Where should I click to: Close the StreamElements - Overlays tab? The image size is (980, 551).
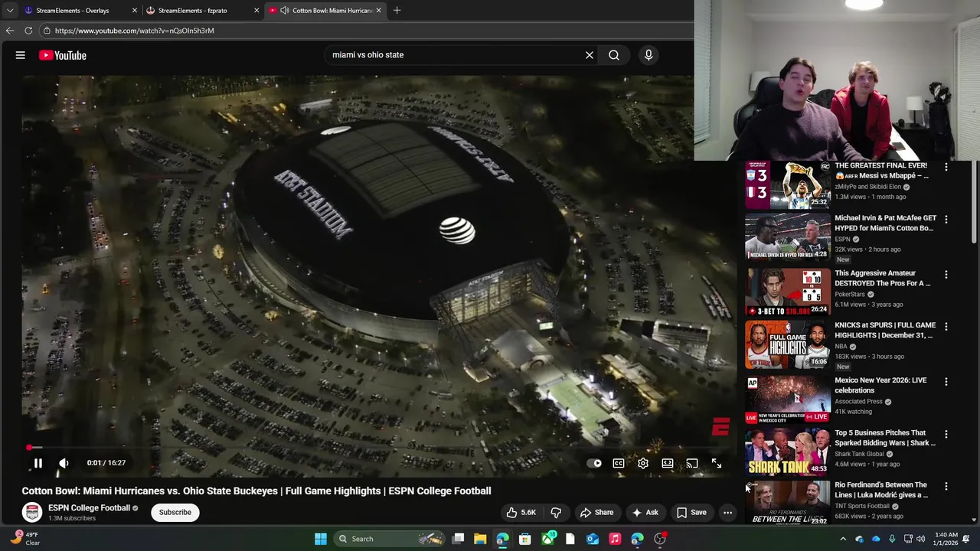[x=135, y=11]
